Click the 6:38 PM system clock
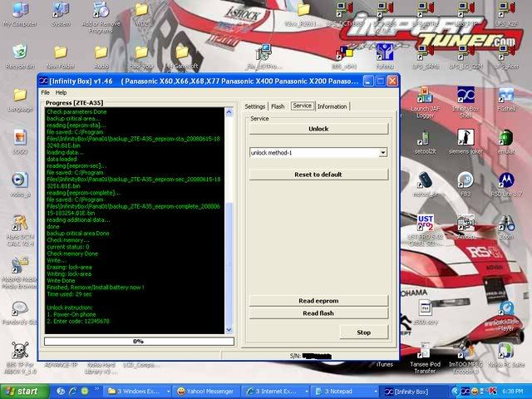 (513, 392)
